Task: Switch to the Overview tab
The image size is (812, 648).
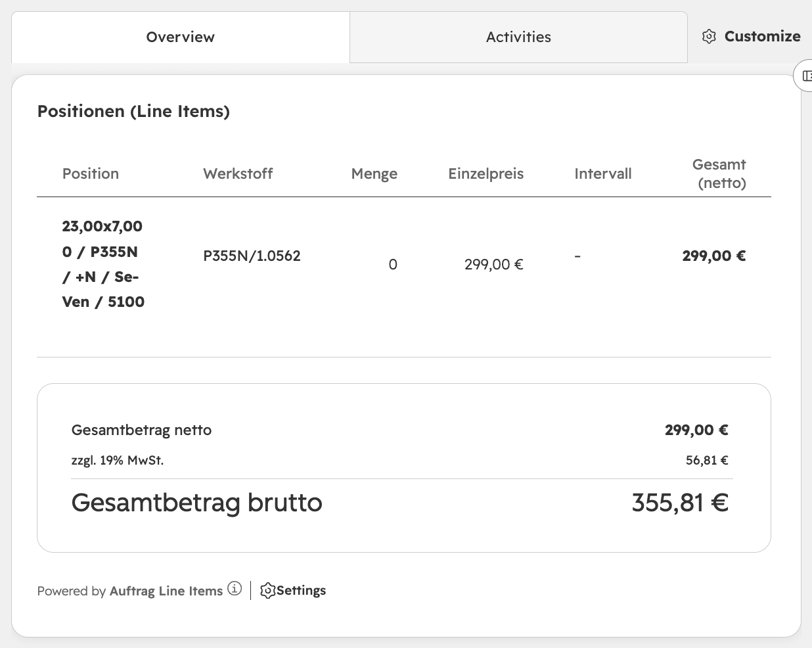Action: point(181,37)
